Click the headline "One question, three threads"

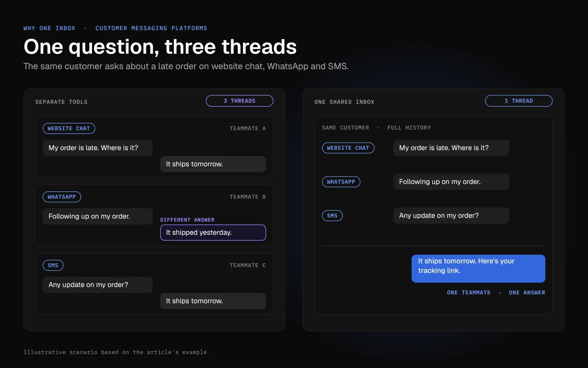(160, 47)
